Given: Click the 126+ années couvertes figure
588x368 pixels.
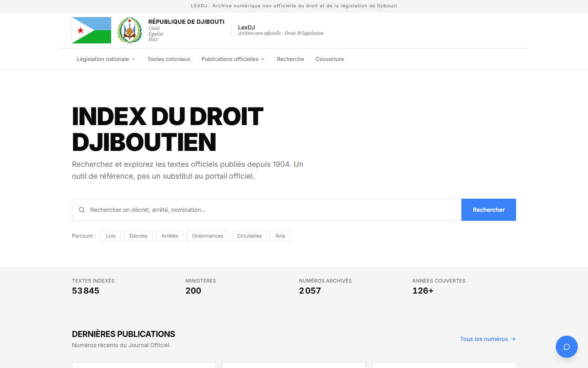Looking at the screenshot, I should point(423,291).
